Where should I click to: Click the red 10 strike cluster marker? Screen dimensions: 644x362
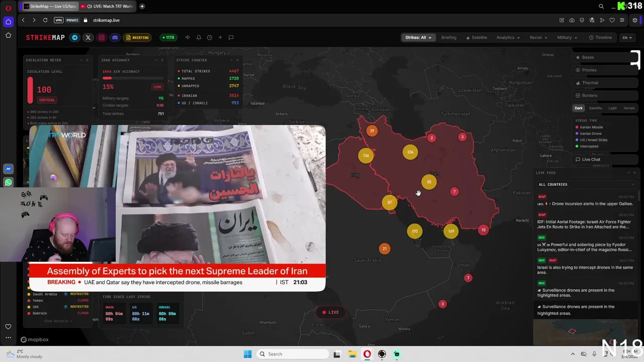click(484, 230)
